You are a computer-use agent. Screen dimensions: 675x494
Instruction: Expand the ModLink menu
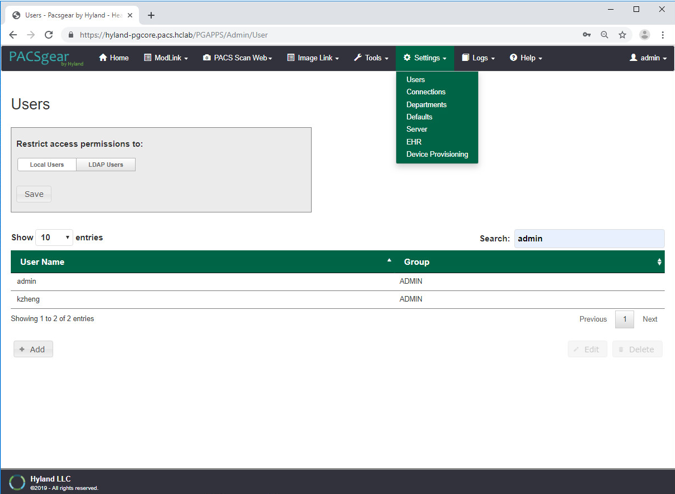pos(166,58)
